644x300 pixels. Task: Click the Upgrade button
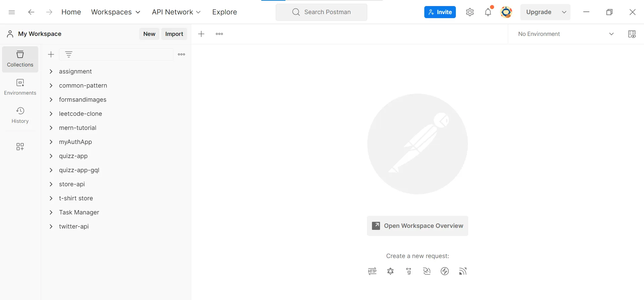point(539,12)
